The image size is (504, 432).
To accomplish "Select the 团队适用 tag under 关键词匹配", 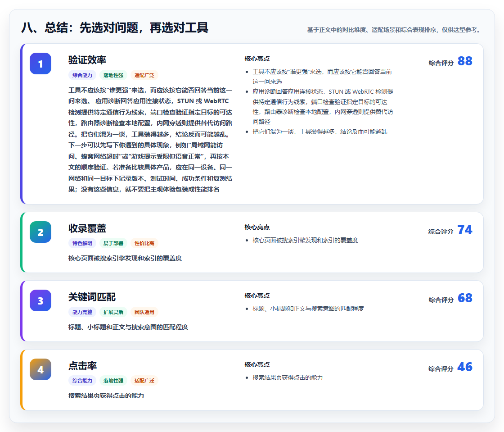I will click(x=144, y=312).
